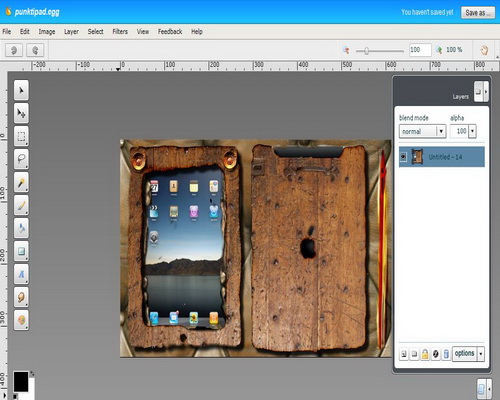Create a new layer in Layers panel
The image size is (500, 400).
click(x=404, y=354)
